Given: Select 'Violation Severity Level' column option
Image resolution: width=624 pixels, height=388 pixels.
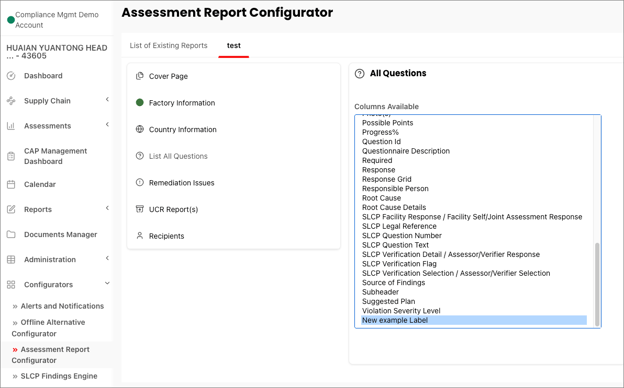Looking at the screenshot, I should 401,311.
